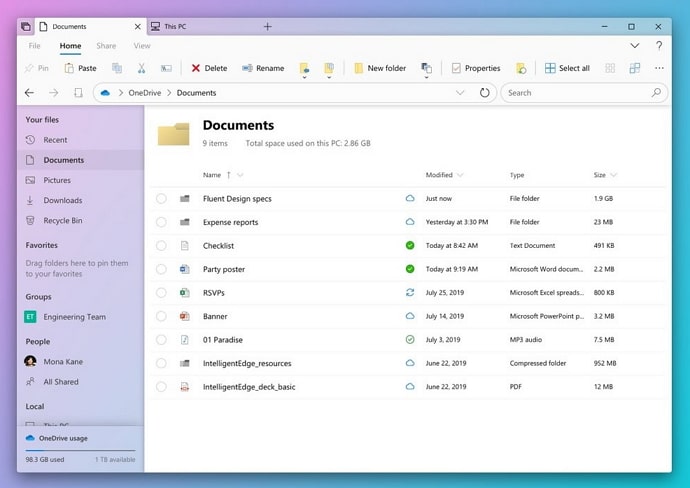Tick the selection circle for Checklist
The height and width of the screenshot is (488, 690).
(x=161, y=246)
